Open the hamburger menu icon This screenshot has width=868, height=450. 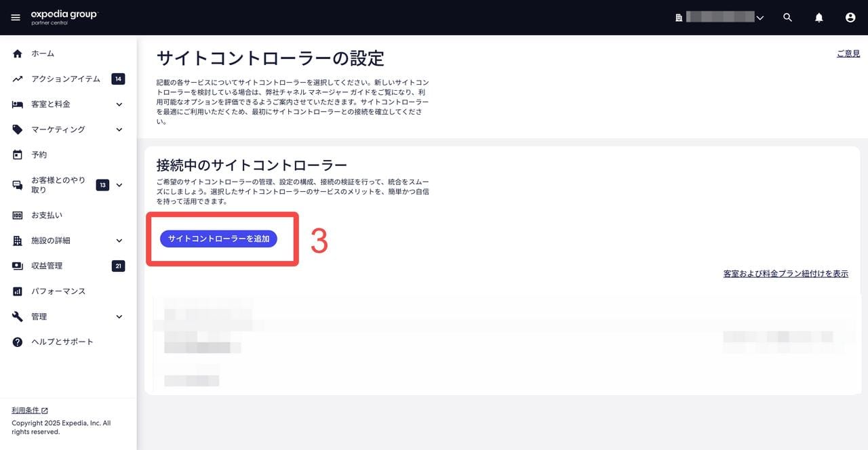pyautogui.click(x=16, y=18)
